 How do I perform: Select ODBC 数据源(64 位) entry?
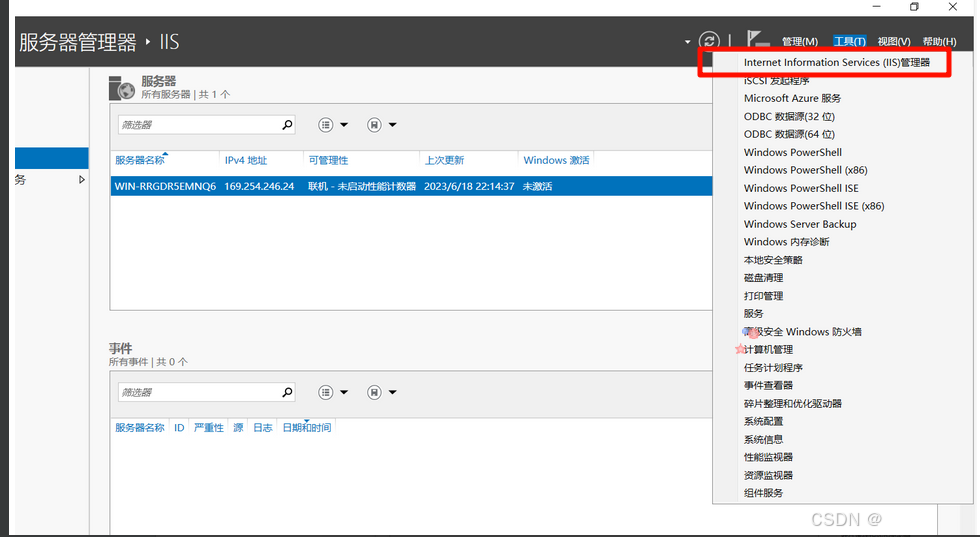789,134
